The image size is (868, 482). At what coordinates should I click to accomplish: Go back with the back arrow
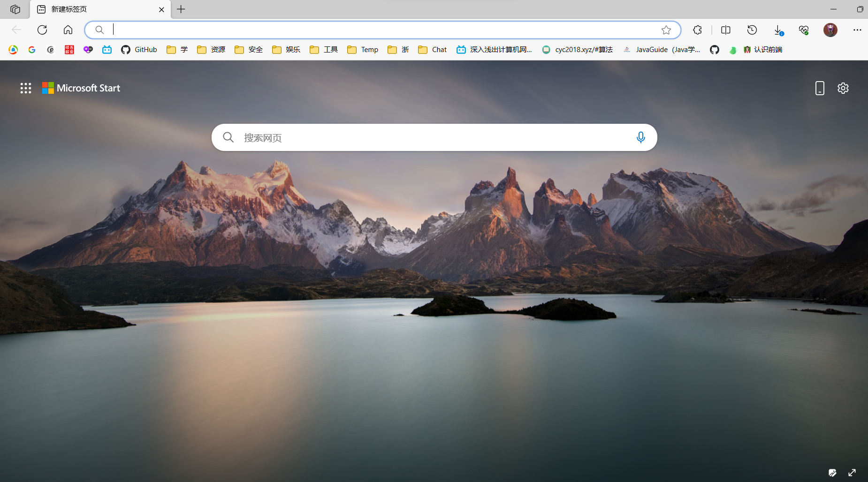(16, 30)
